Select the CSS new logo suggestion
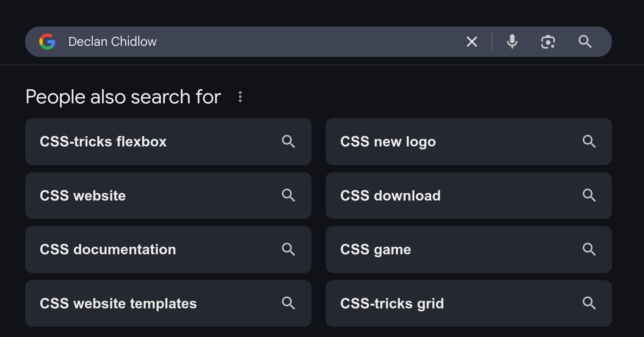644x337 pixels. [x=469, y=142]
